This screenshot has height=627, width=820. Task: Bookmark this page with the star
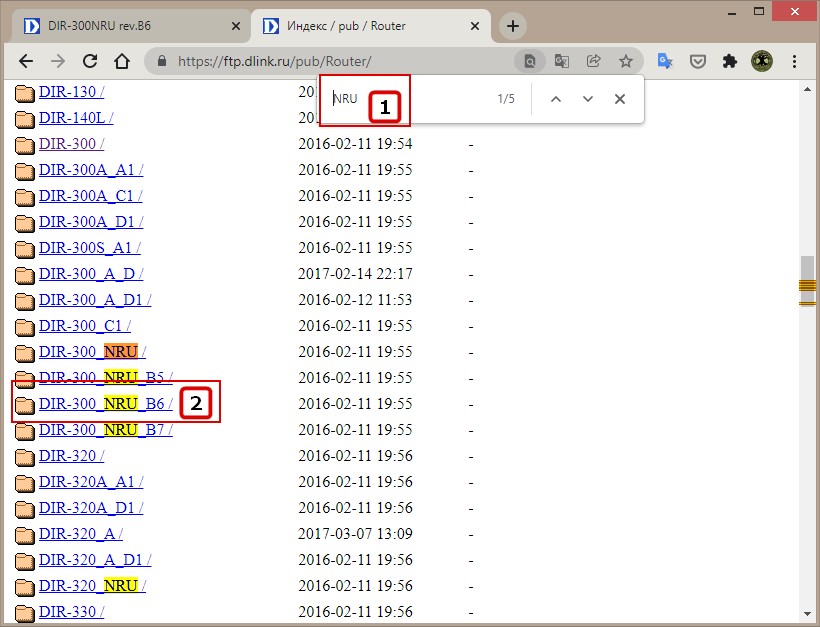point(625,61)
